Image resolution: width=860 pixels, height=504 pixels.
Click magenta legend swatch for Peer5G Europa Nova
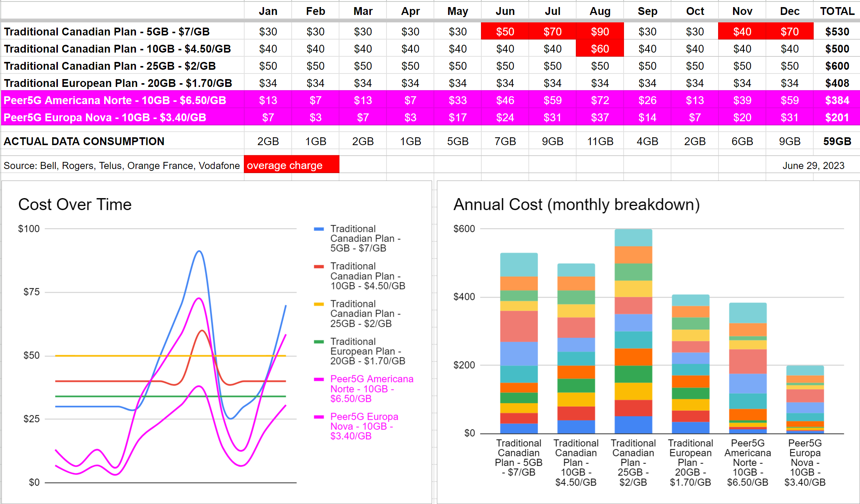(319, 417)
